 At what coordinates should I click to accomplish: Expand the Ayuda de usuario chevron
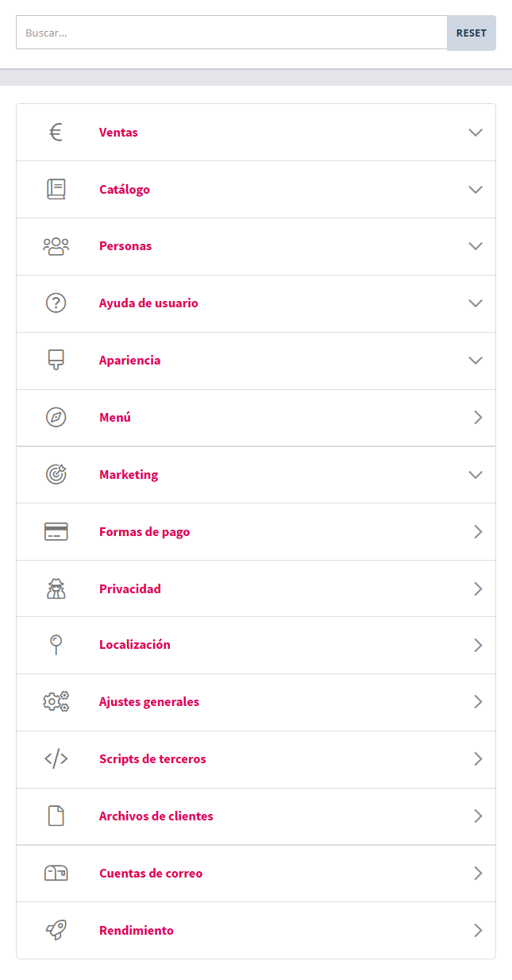[475, 303]
